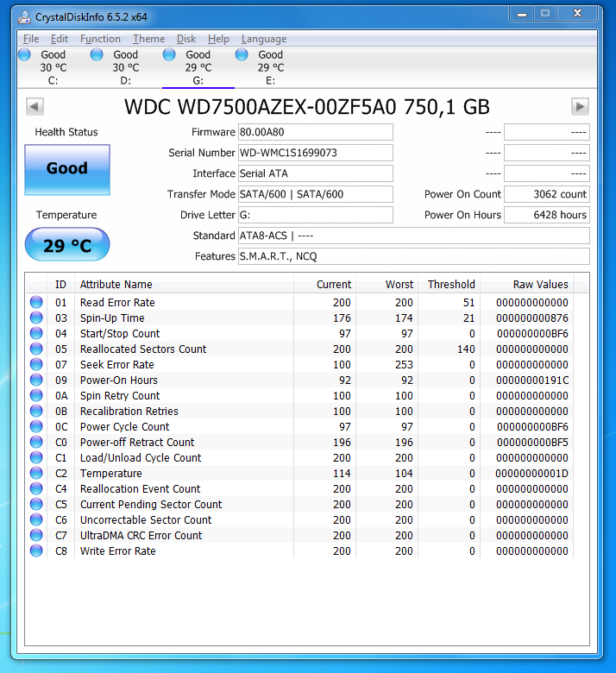
Task: Select the E: drive status orb
Action: tap(242, 54)
